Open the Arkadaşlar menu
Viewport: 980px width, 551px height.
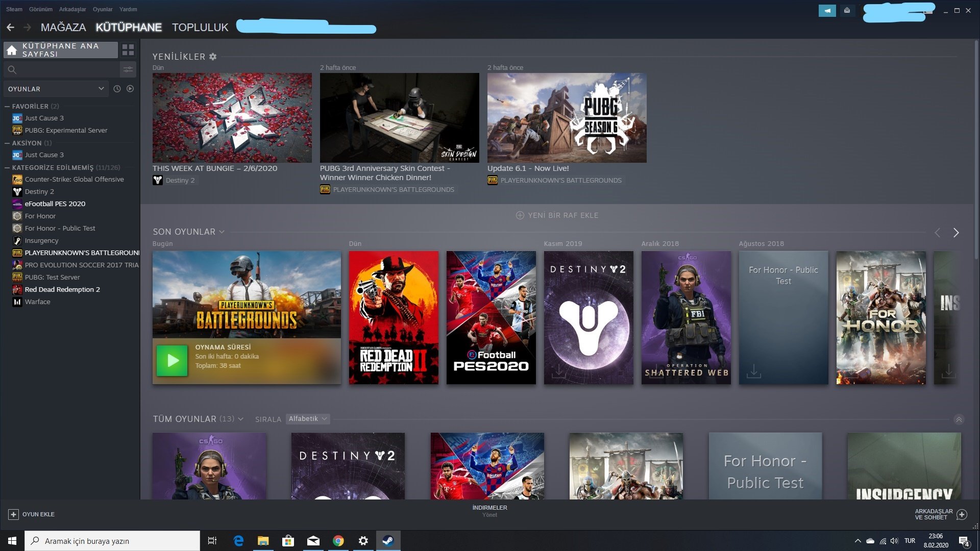click(x=72, y=9)
